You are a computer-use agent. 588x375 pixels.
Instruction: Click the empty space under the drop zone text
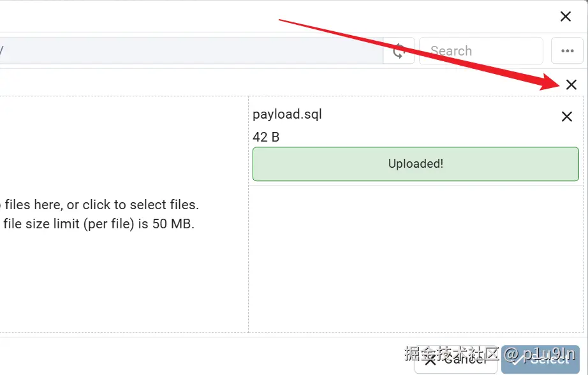coord(124,281)
